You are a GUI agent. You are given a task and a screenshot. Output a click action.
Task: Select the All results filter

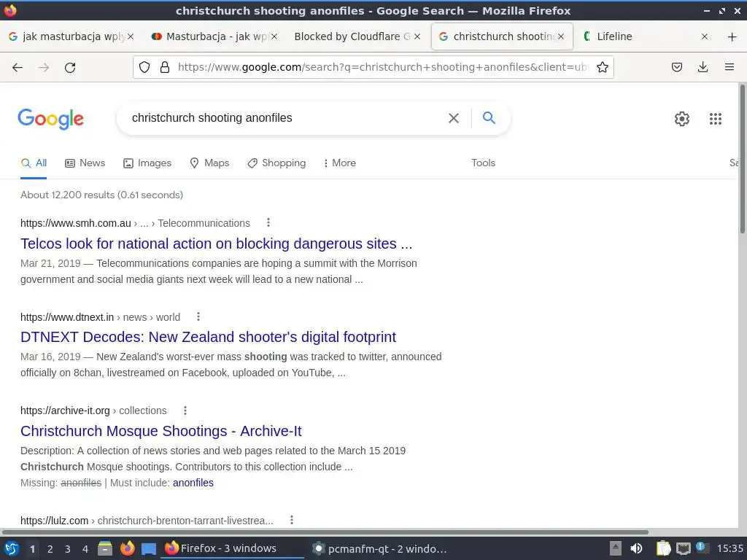34,163
